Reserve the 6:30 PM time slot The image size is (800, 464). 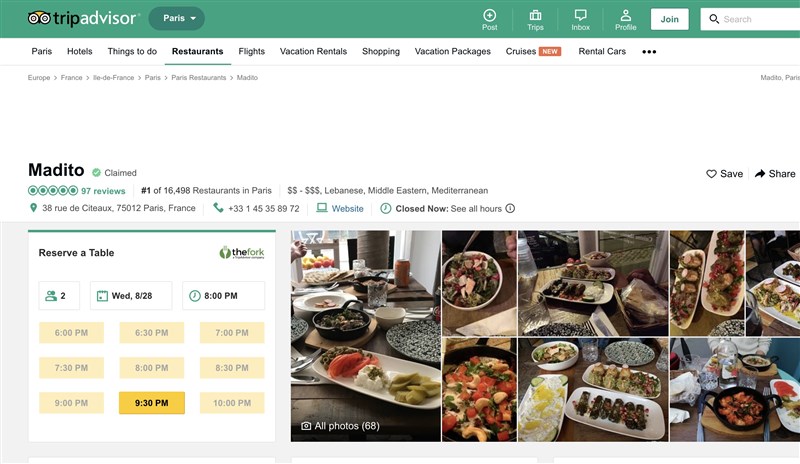point(152,333)
